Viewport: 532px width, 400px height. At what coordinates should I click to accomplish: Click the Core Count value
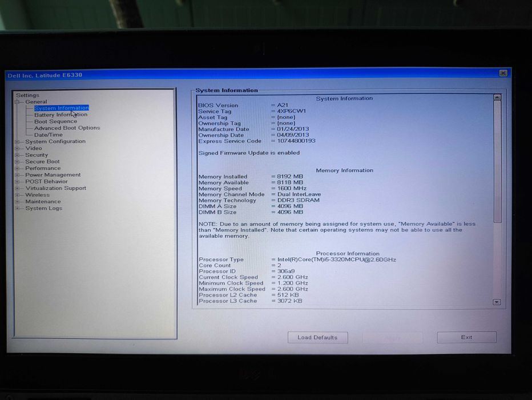[x=279, y=265]
